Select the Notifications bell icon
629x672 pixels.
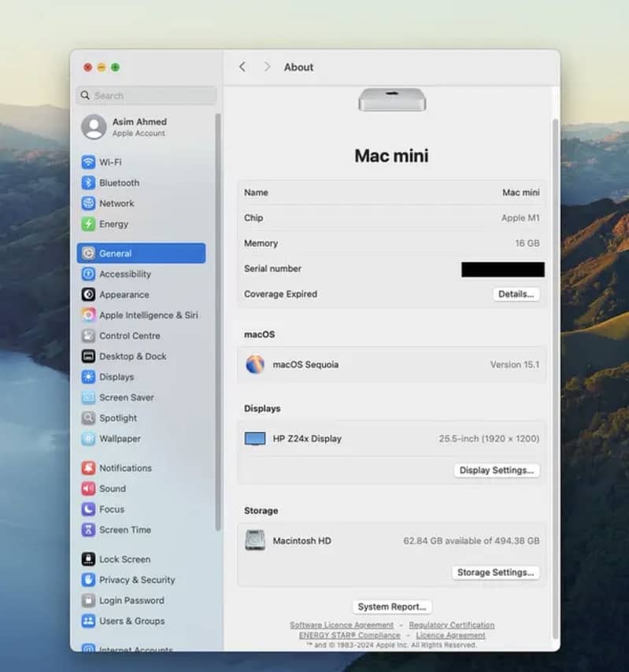(88, 468)
